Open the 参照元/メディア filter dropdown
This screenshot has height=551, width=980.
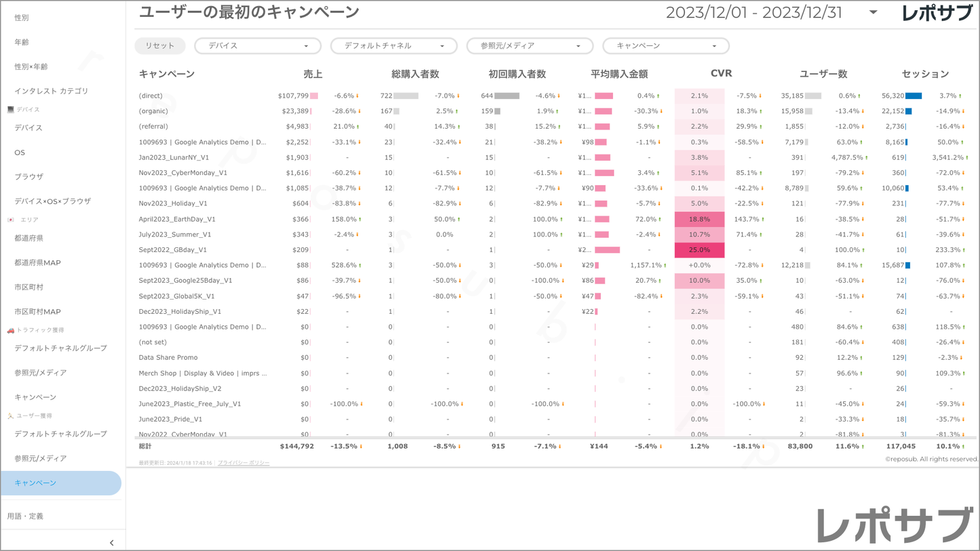pos(530,46)
